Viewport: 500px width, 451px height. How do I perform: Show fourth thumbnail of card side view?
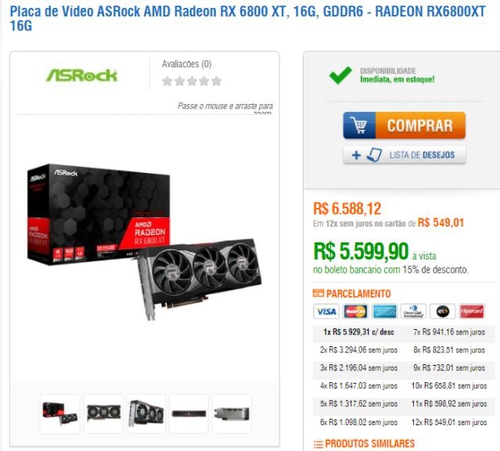(189, 414)
